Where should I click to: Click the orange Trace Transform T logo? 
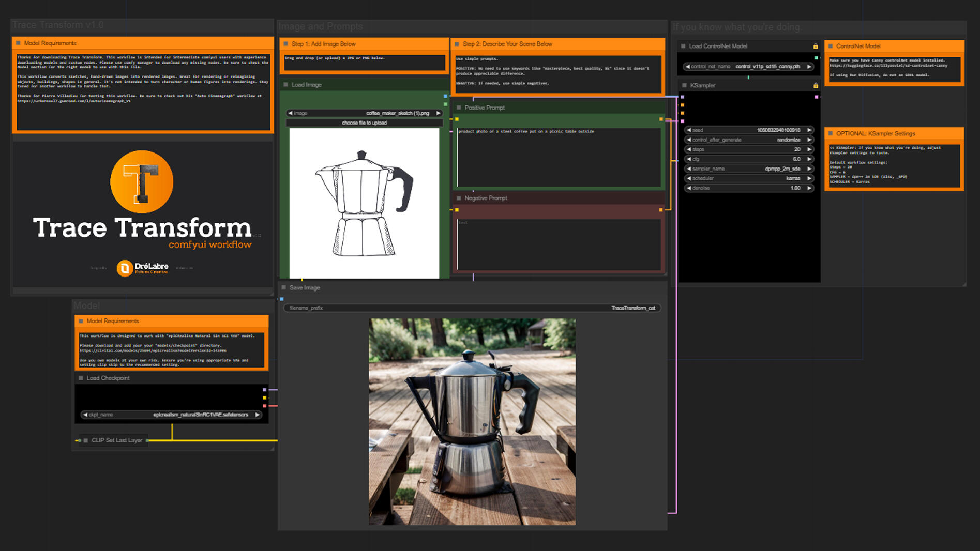coord(142,181)
